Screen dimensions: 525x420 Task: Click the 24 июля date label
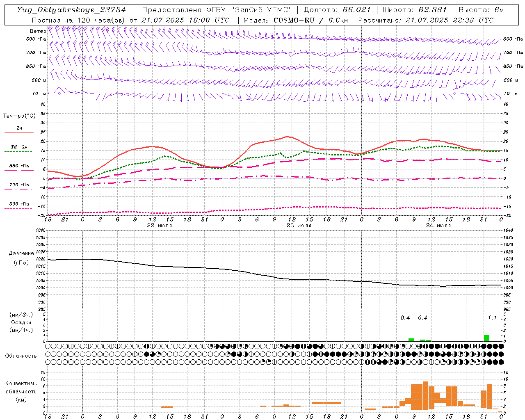(x=438, y=226)
